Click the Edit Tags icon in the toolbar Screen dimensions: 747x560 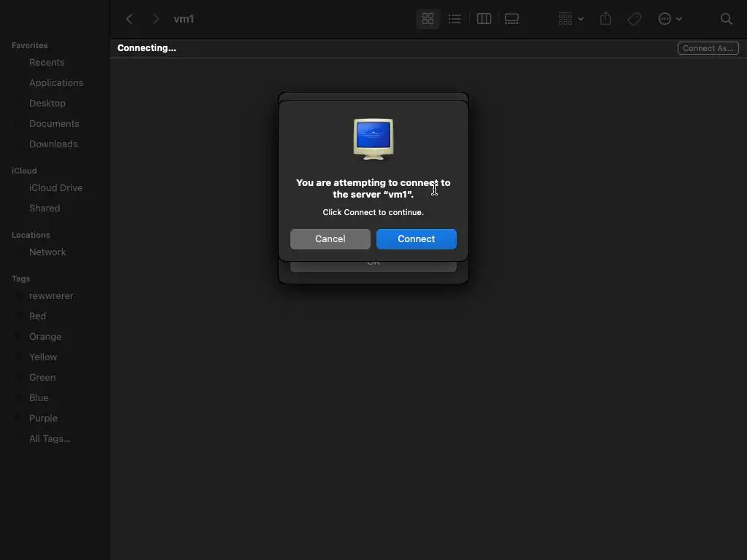point(634,19)
